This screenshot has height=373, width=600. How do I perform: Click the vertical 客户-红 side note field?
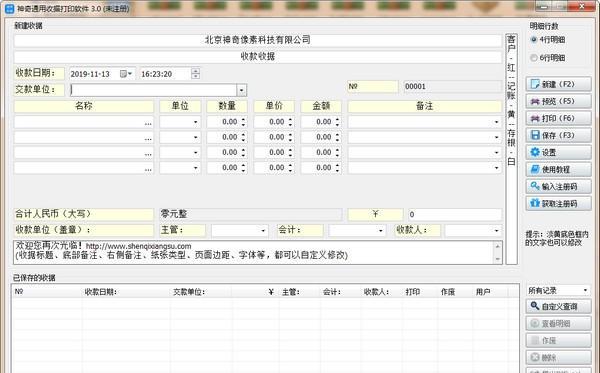pyautogui.click(x=512, y=148)
